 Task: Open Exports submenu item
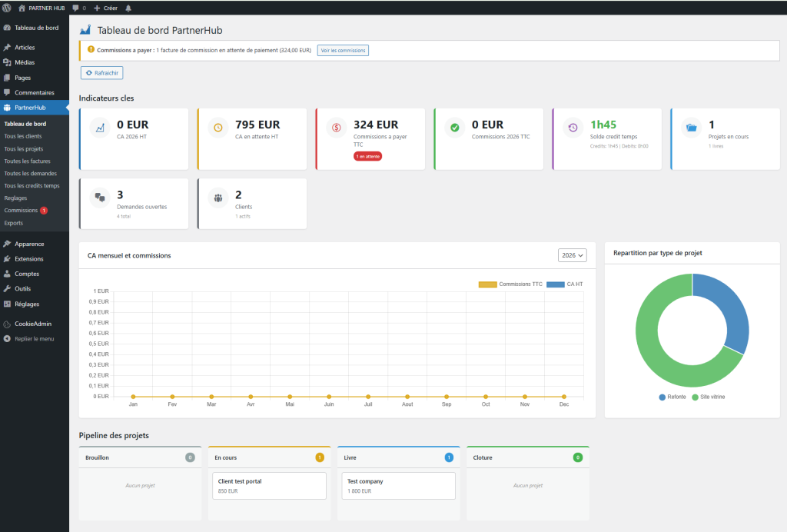[14, 223]
